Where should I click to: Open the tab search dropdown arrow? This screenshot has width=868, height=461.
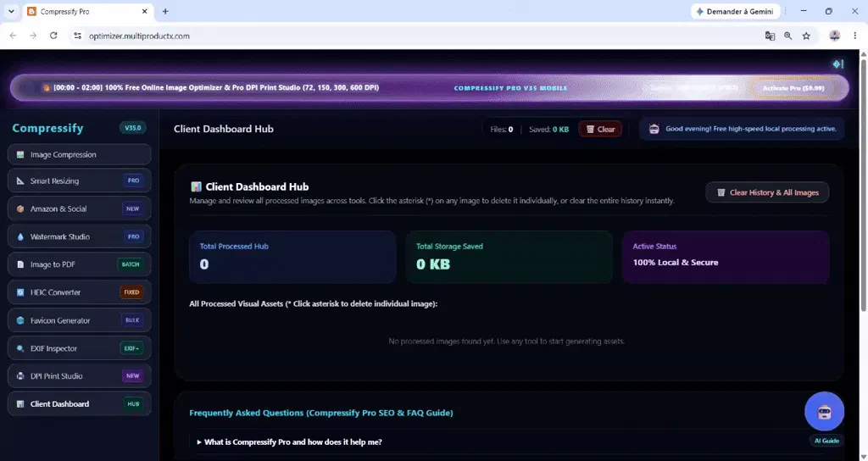(x=11, y=11)
